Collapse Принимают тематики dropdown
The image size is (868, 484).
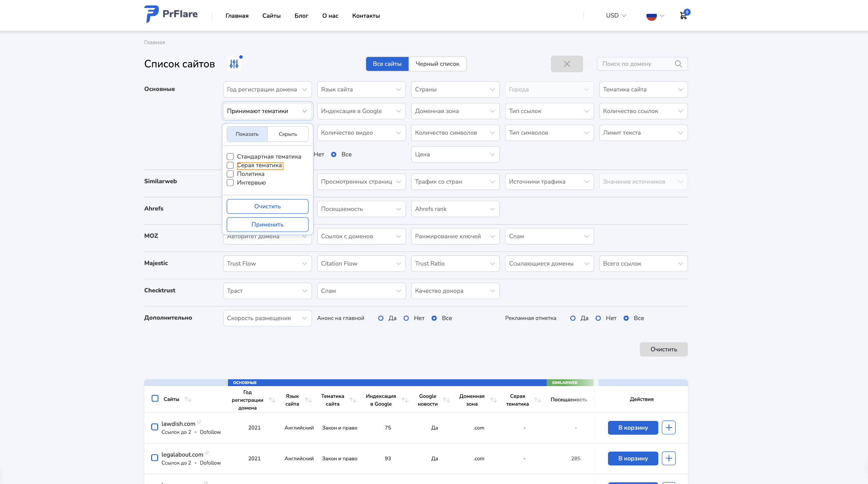267,111
